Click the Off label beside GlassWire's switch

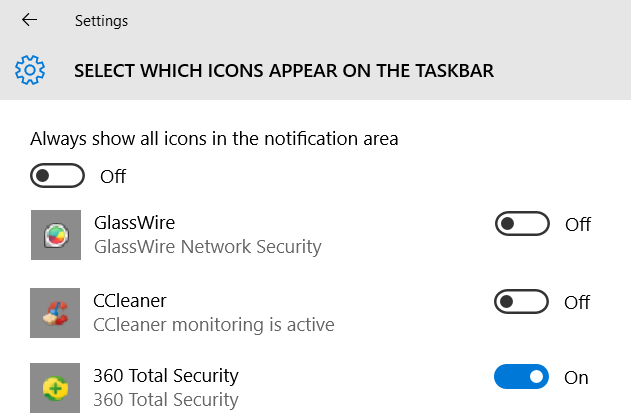coord(578,224)
